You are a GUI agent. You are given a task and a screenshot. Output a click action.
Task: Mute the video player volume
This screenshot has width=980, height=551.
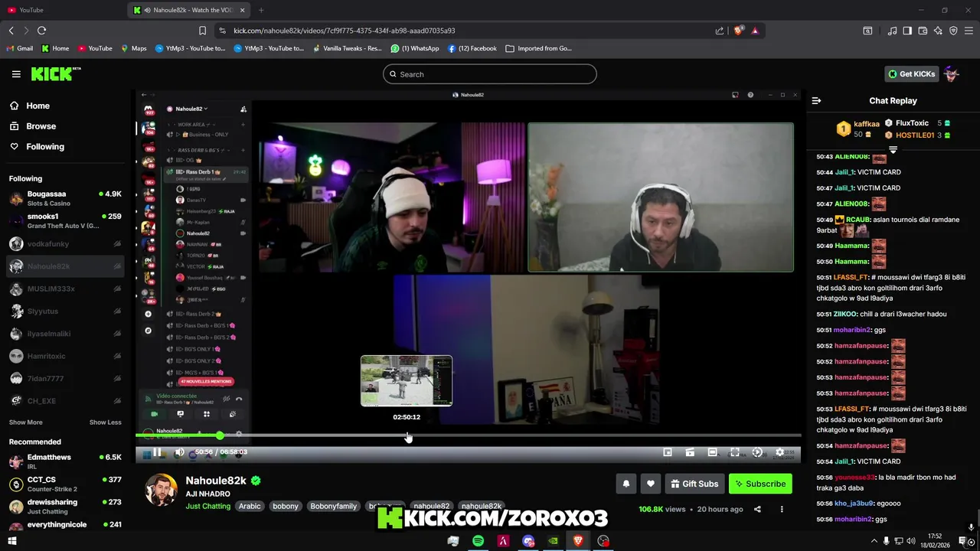pos(179,452)
